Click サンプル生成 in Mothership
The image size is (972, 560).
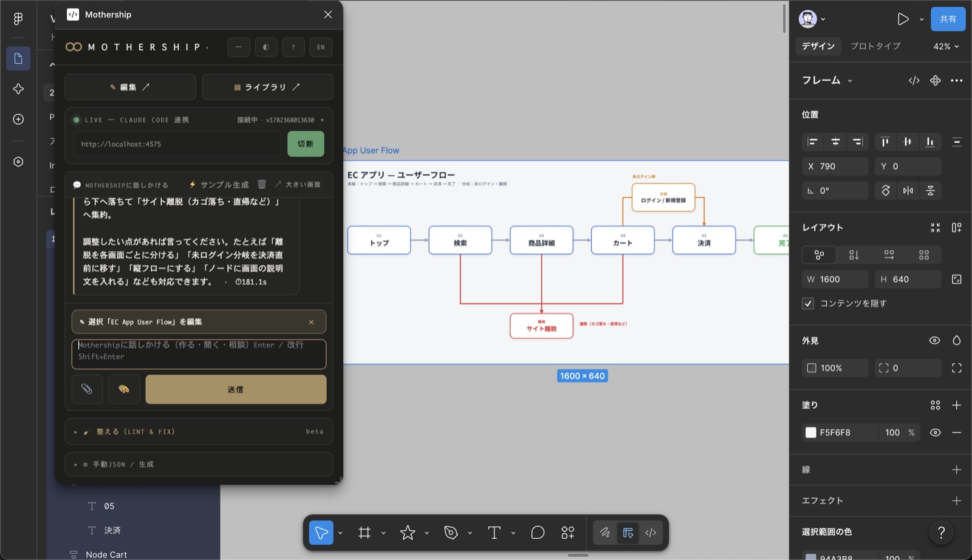click(x=219, y=185)
